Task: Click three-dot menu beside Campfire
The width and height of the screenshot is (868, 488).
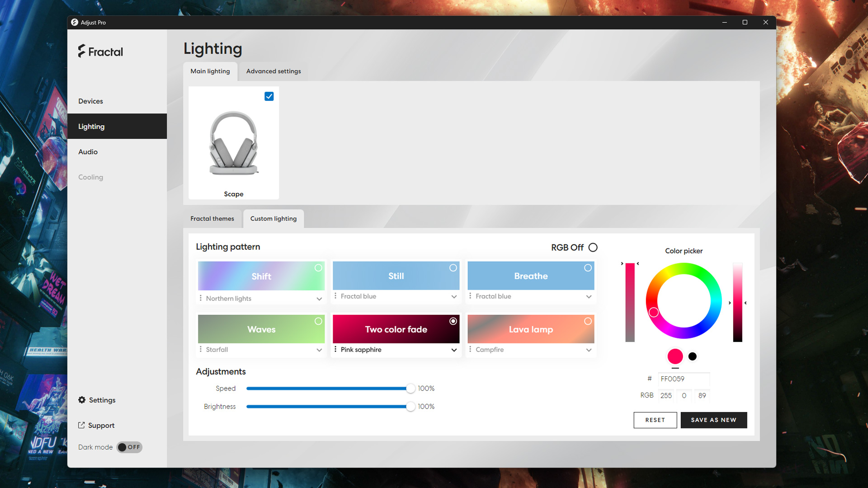Action: [470, 349]
